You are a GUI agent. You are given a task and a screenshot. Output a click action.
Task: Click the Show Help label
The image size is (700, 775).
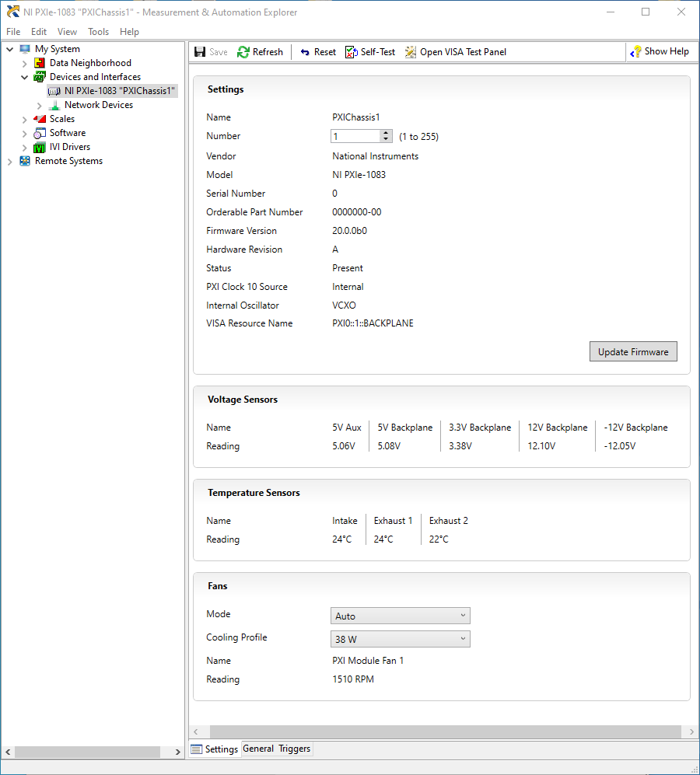click(x=667, y=51)
